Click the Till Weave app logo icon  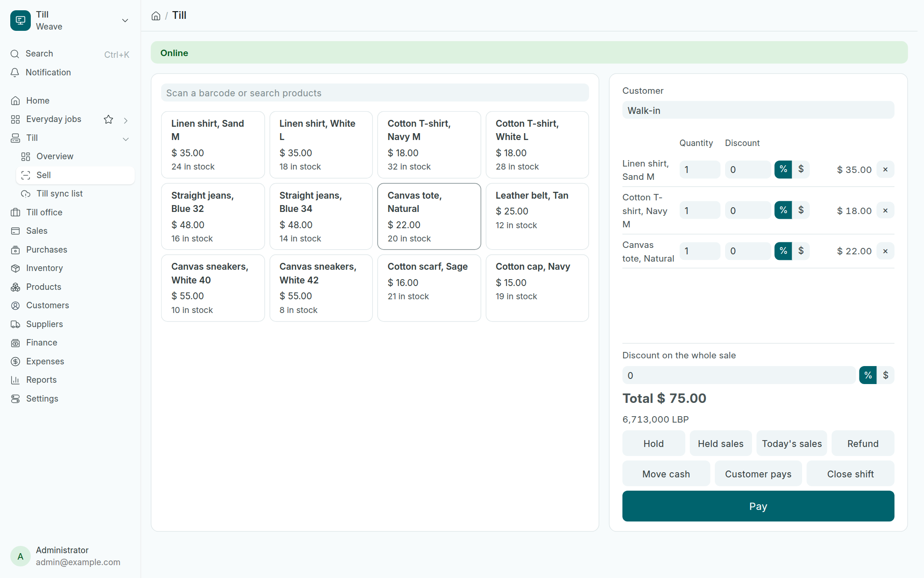(21, 21)
